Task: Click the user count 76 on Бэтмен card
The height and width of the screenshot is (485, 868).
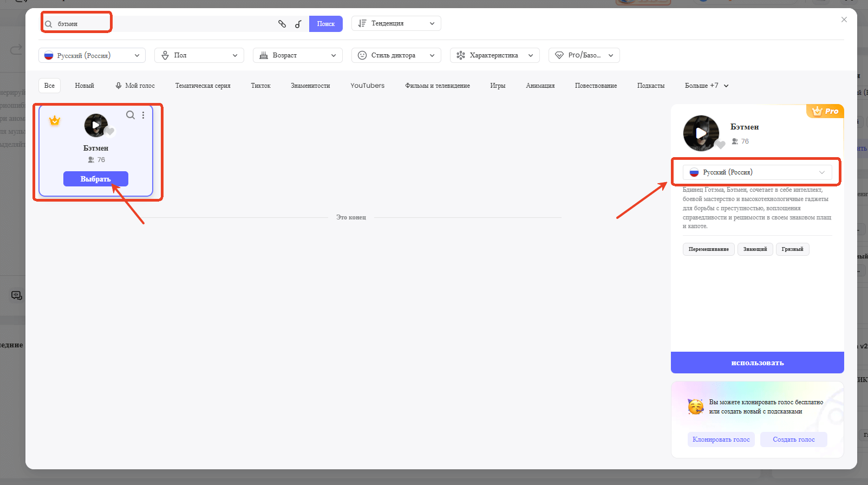Action: 96,160
